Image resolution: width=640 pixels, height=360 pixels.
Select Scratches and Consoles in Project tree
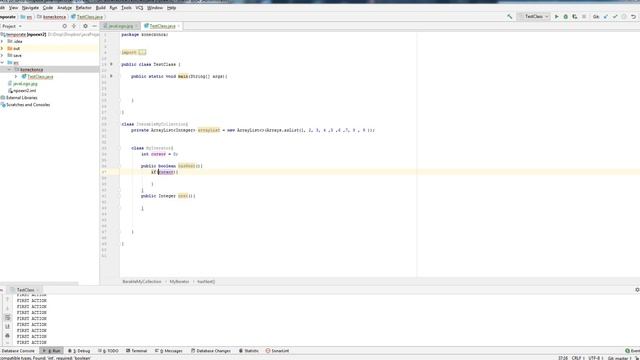(x=28, y=105)
